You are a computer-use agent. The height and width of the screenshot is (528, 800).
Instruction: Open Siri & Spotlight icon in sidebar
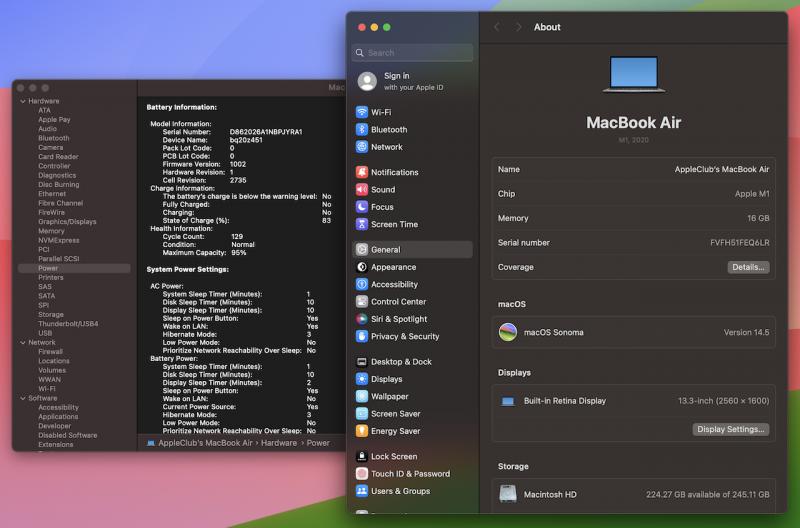(362, 319)
